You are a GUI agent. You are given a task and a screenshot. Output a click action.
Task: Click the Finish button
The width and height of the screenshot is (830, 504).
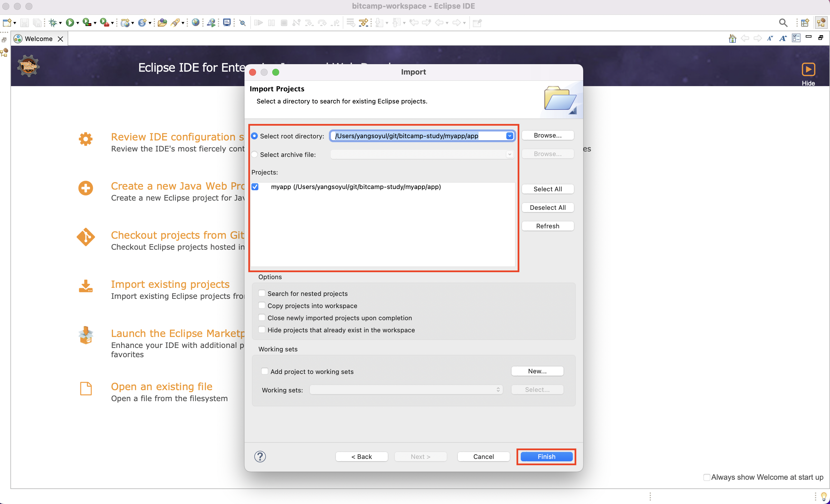pos(546,457)
